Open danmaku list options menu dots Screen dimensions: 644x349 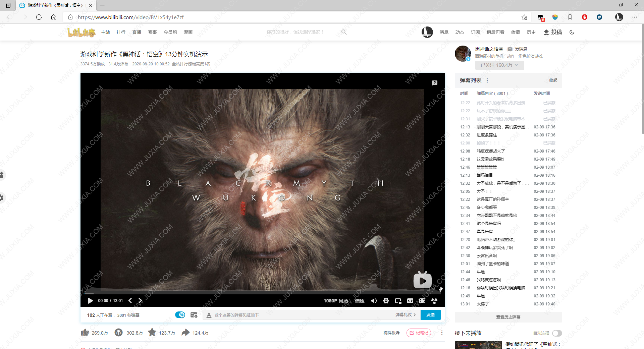coord(487,80)
